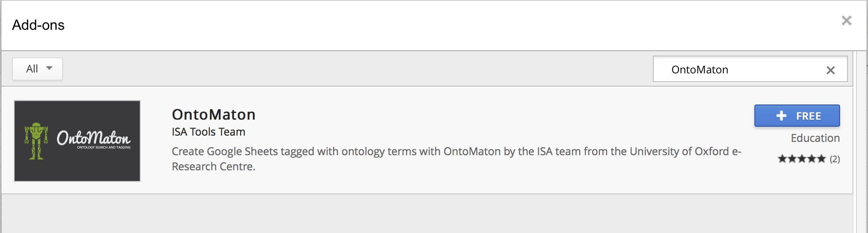868x233 pixels.
Task: Install OntoMaton with the FREE button
Action: tap(797, 116)
